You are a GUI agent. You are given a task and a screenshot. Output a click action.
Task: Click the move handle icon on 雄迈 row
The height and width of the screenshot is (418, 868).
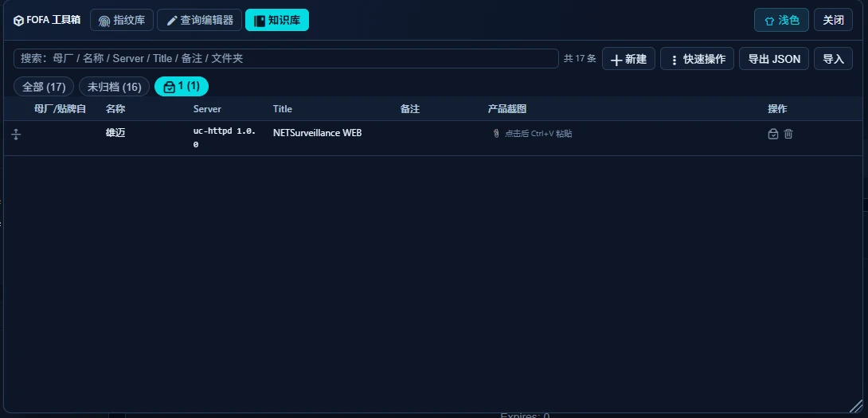(16, 134)
